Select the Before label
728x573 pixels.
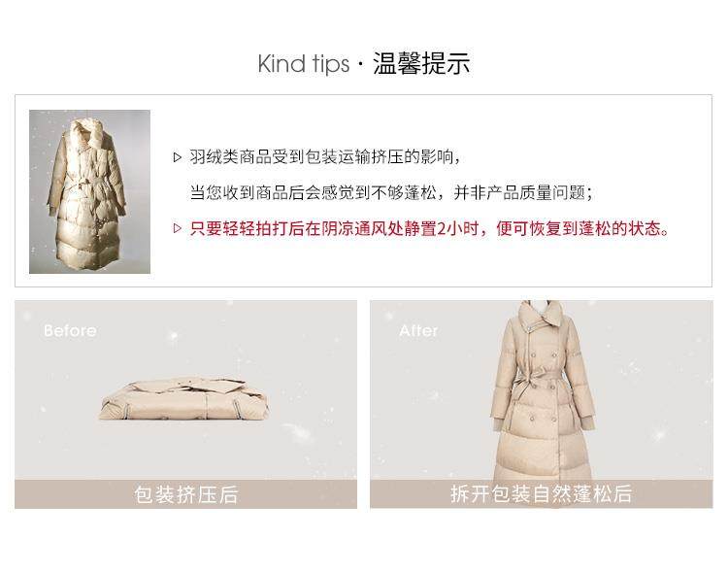pyautogui.click(x=70, y=331)
